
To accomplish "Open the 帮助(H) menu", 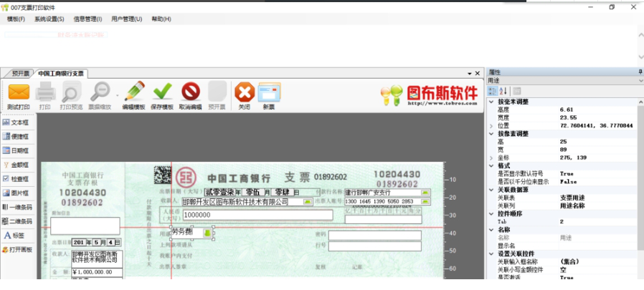I will (x=161, y=19).
